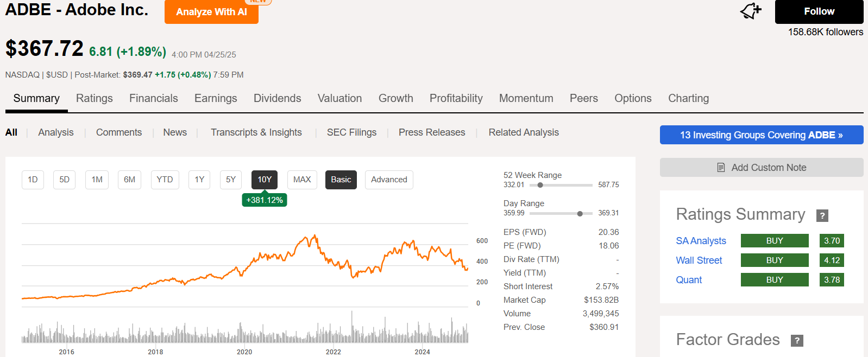Image resolution: width=868 pixels, height=357 pixels.
Task: Select the 10Y chart range
Action: [x=265, y=180]
